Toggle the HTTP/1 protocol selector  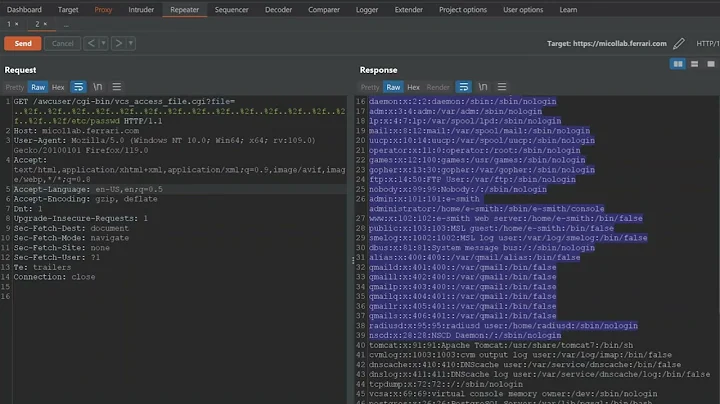(x=708, y=44)
